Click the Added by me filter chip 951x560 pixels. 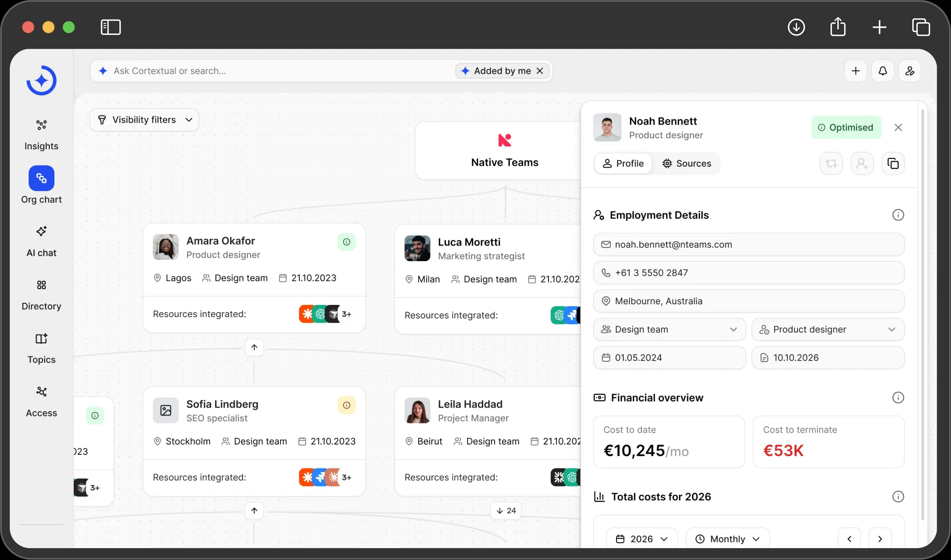tap(502, 71)
